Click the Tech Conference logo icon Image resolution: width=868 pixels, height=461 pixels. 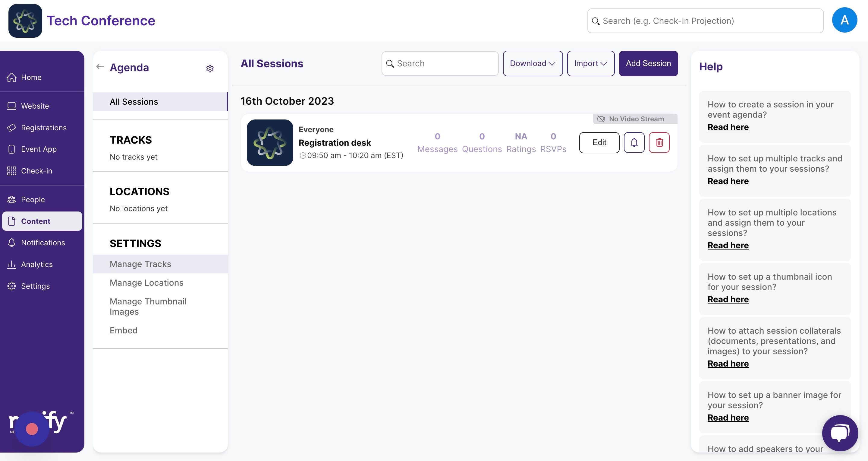point(25,21)
